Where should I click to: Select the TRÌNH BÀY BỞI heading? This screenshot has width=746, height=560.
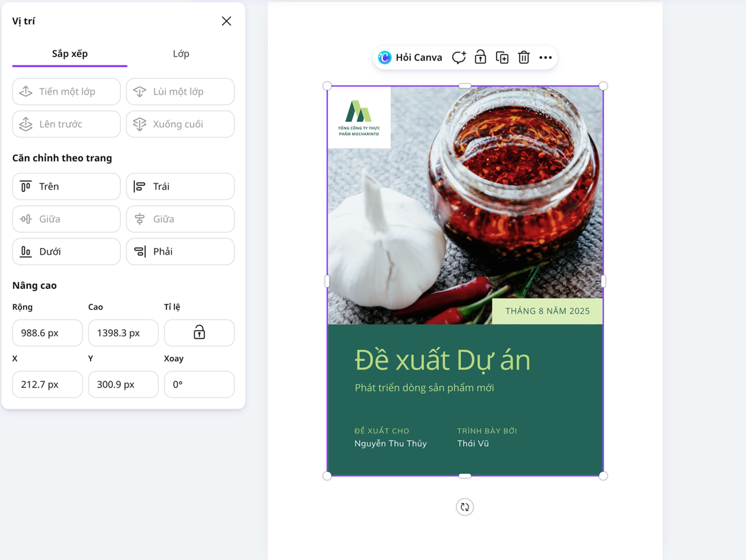tap(487, 431)
